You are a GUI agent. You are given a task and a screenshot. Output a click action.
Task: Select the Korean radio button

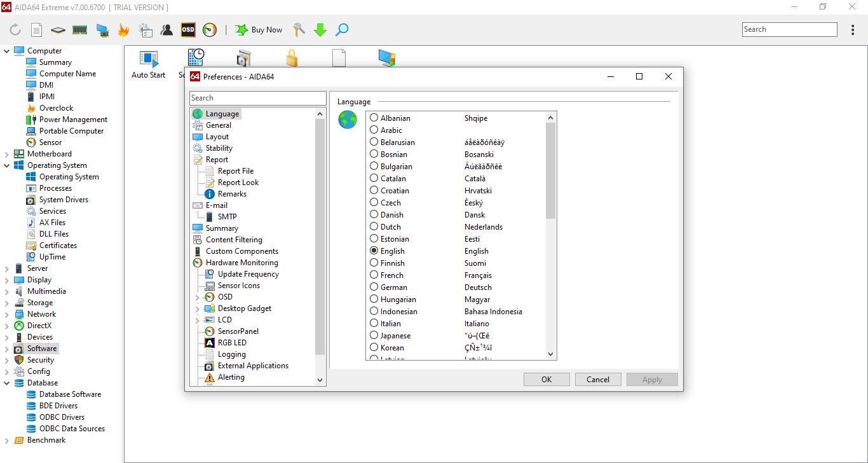pos(374,347)
